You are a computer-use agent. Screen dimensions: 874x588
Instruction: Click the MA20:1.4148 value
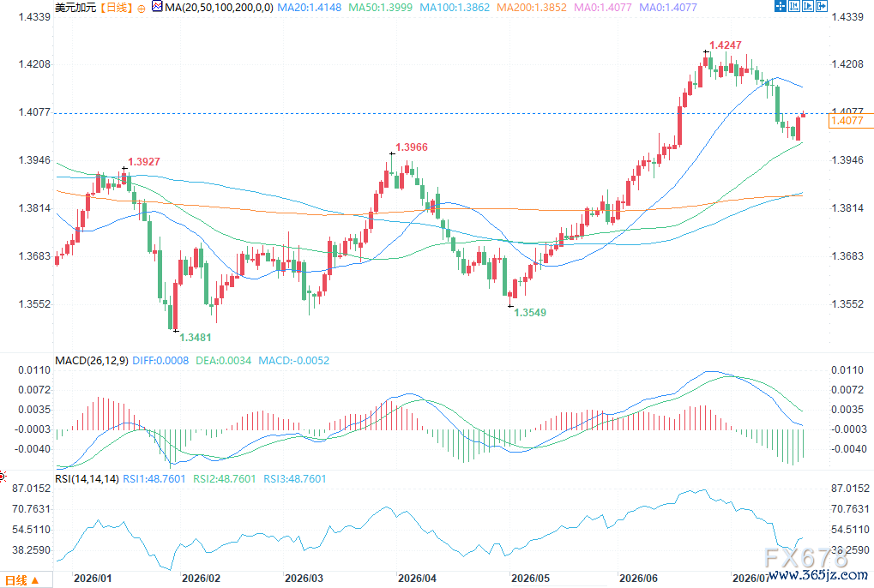pos(310,7)
